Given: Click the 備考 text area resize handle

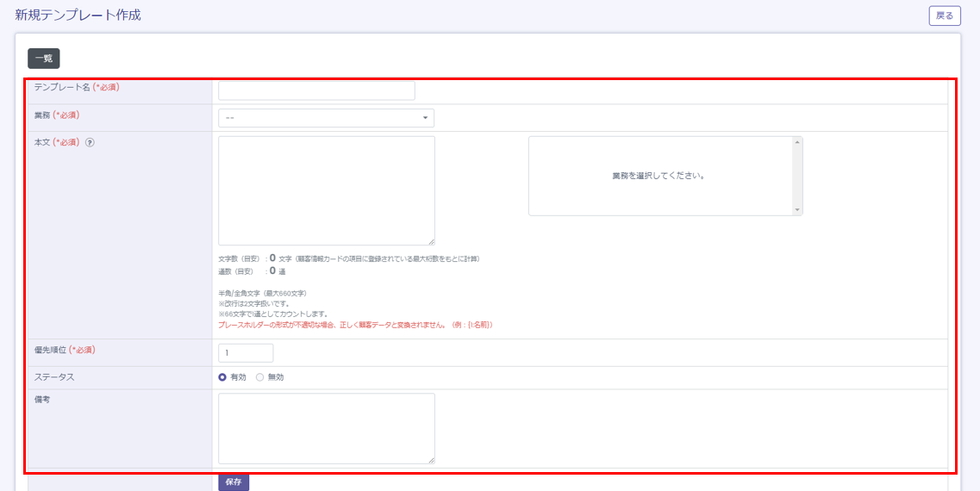Looking at the screenshot, I should pos(431,460).
